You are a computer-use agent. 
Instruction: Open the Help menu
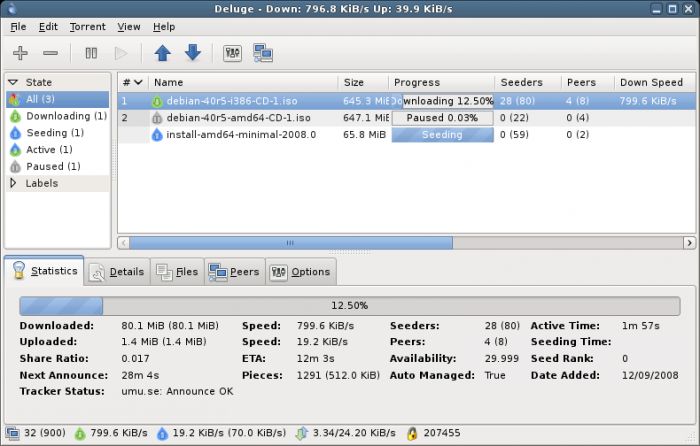pos(164,27)
